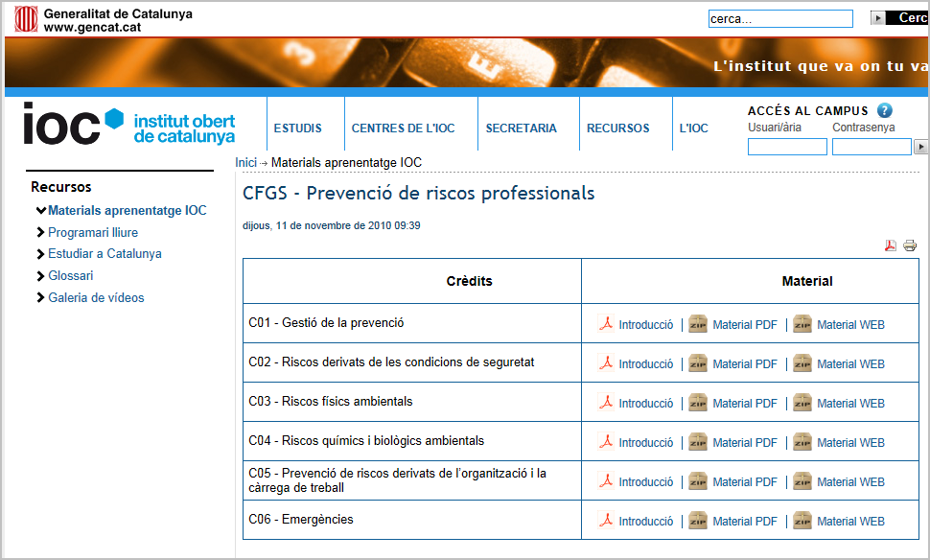Click the printer icon above the table

pos(910,245)
